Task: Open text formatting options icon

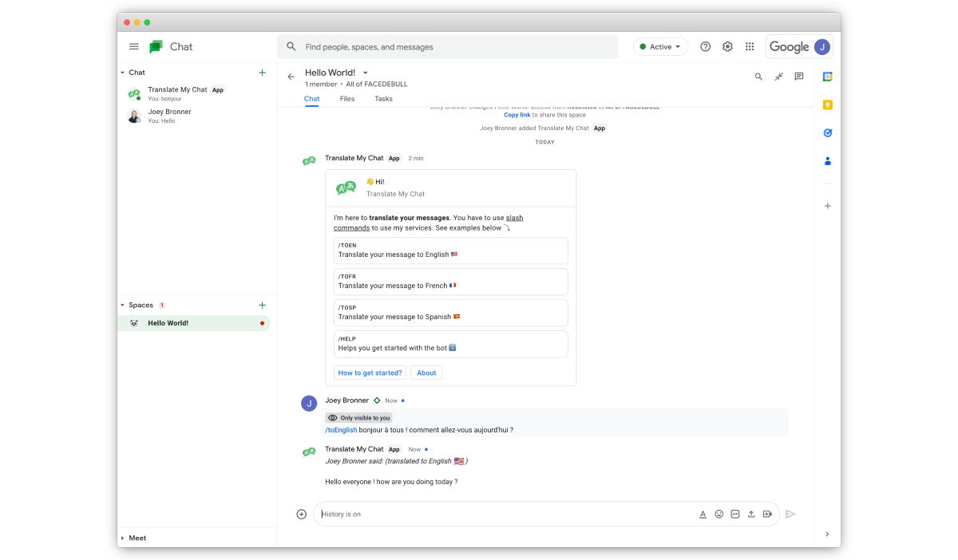Action: pyautogui.click(x=703, y=515)
